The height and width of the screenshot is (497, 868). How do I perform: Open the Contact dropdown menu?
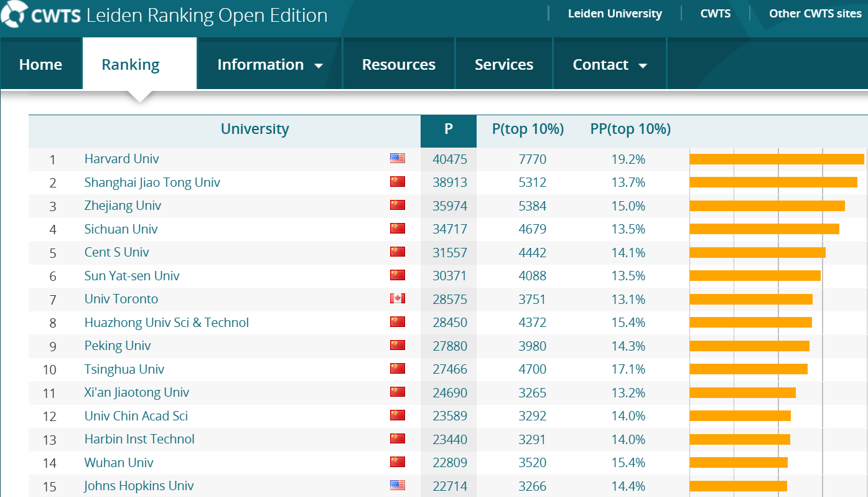pyautogui.click(x=609, y=65)
